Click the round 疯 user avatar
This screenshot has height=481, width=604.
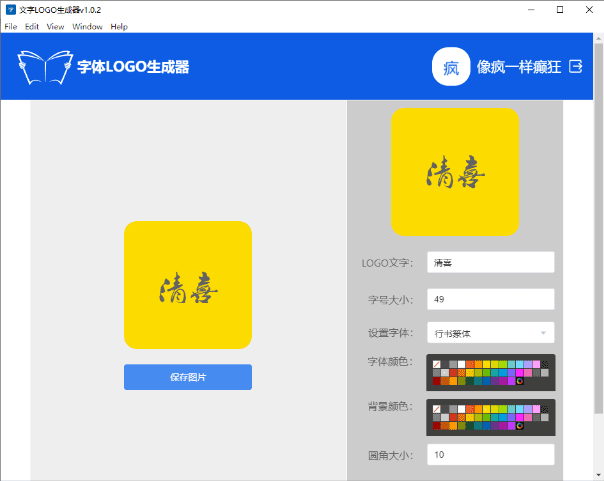click(x=451, y=67)
